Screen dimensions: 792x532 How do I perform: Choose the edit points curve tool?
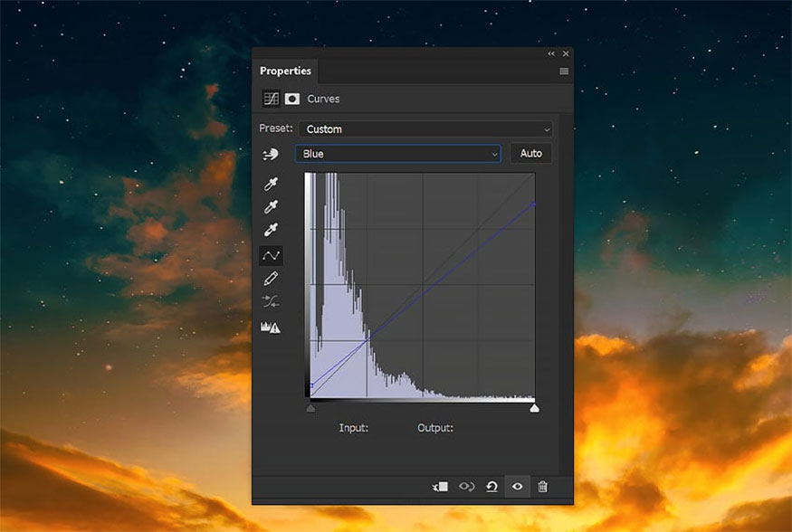click(x=271, y=256)
